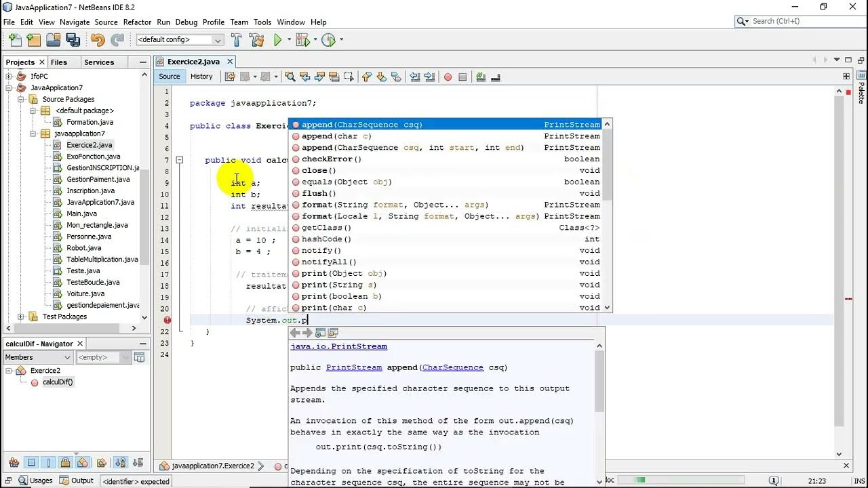Viewport: 868px width, 488px height.
Task: Toggle Show Static Members filter in Navigator
Action: (x=48, y=463)
